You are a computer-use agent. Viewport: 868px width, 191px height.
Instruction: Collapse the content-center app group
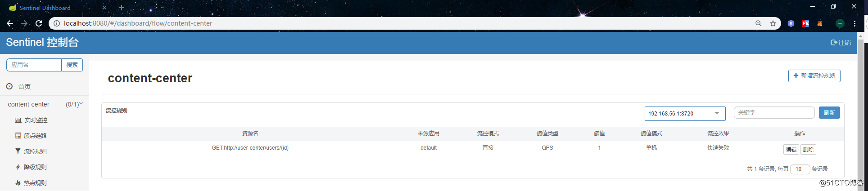point(45,104)
